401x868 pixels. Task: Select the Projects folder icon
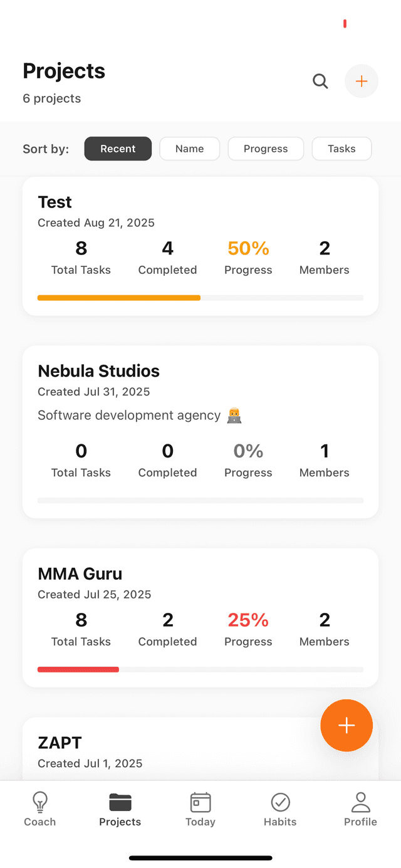[x=120, y=802]
